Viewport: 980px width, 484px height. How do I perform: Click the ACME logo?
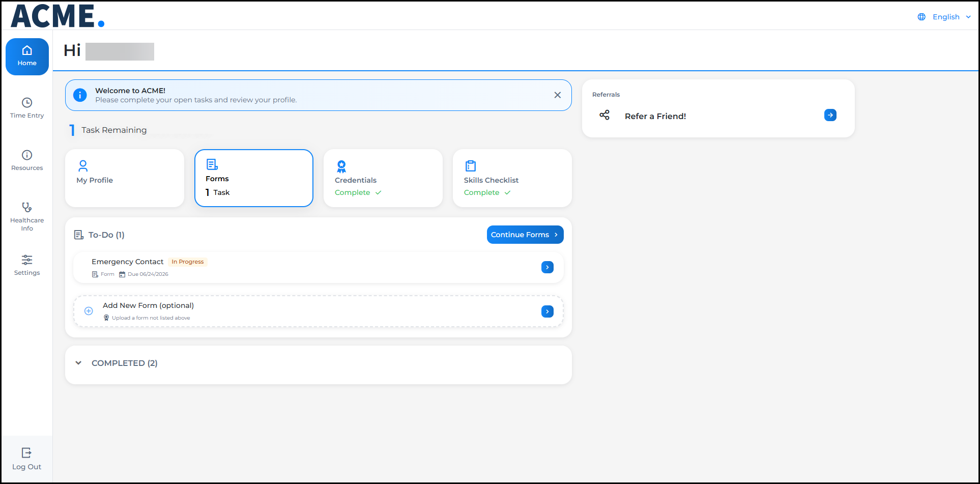click(x=57, y=16)
